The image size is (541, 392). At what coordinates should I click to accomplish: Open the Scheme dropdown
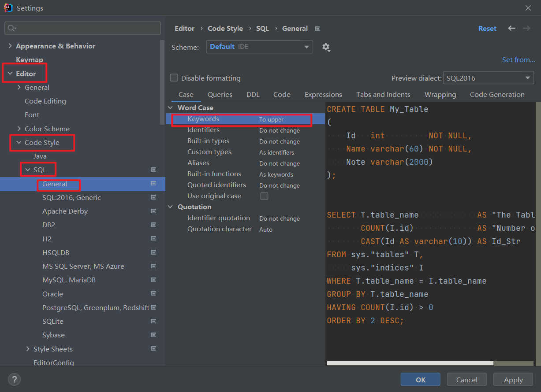(x=259, y=47)
